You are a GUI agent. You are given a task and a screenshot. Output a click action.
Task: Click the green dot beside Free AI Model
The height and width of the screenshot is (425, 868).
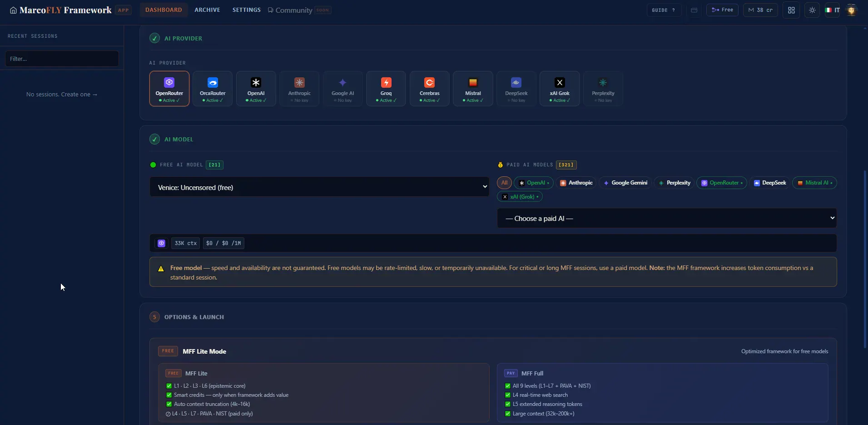[x=153, y=165]
